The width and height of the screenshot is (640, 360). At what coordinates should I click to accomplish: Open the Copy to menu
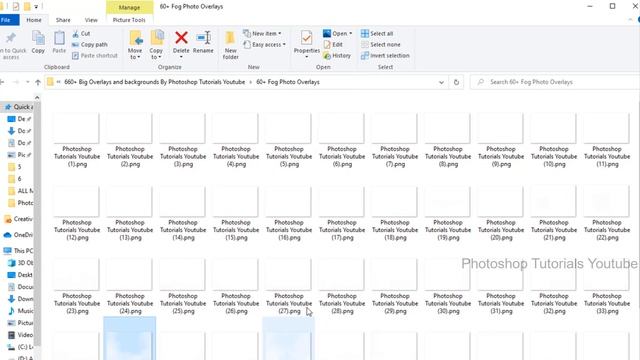[x=156, y=45]
